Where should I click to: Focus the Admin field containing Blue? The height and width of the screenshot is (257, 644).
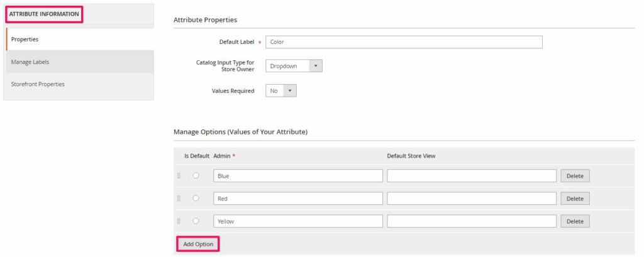297,176
